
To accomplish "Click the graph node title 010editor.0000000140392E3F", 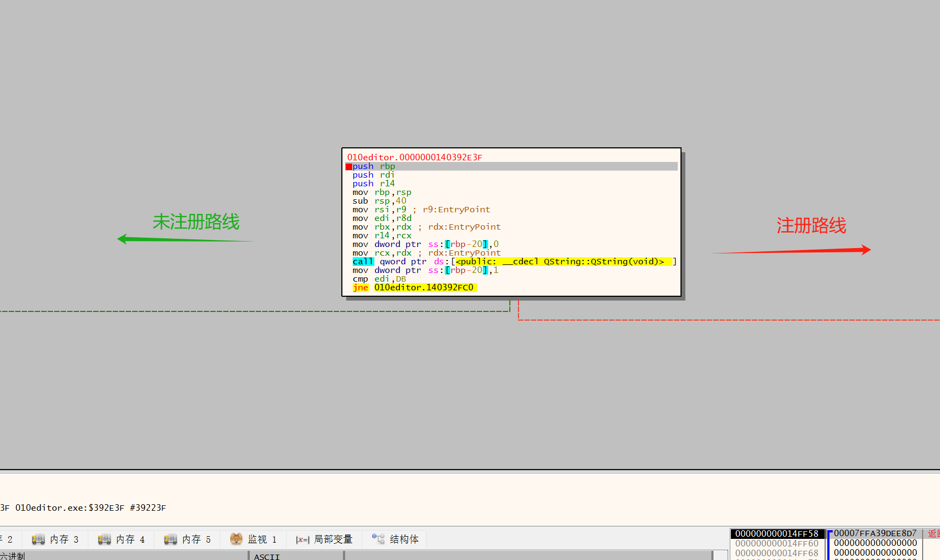I will (x=414, y=157).
